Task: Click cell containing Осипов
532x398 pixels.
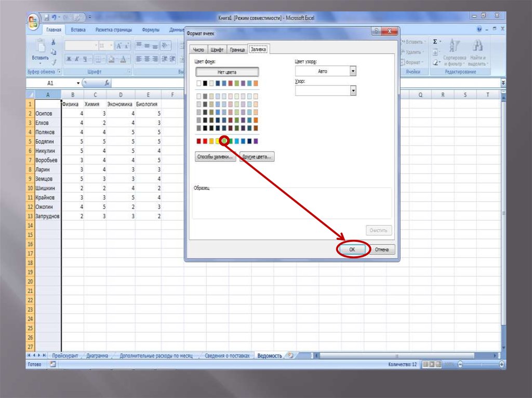Action: 48,114
